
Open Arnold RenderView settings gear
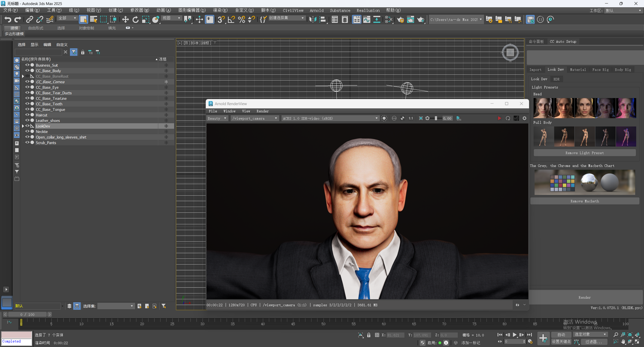(x=524, y=118)
